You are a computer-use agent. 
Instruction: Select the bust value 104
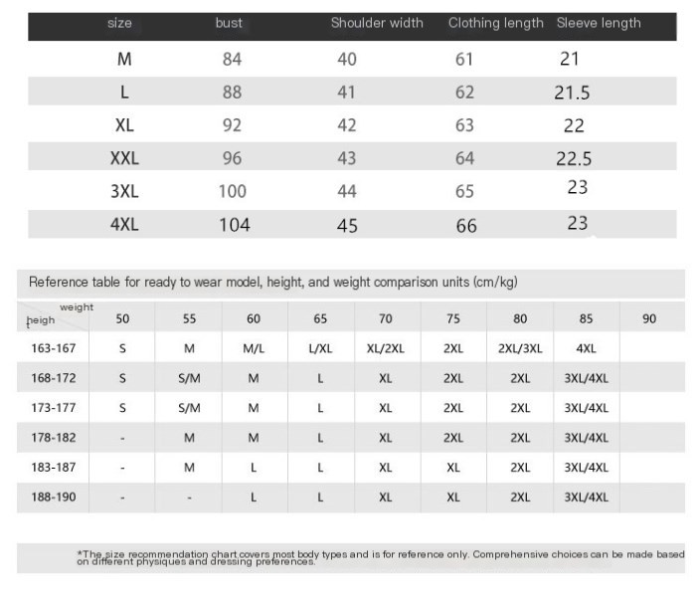(x=234, y=225)
